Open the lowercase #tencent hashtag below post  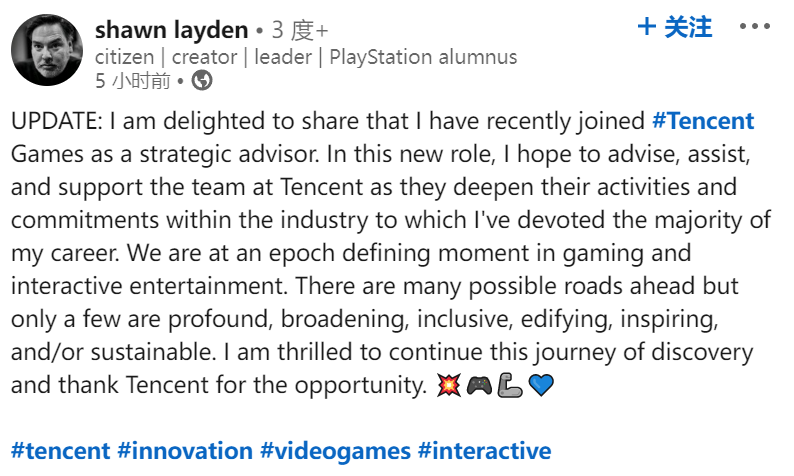59,449
